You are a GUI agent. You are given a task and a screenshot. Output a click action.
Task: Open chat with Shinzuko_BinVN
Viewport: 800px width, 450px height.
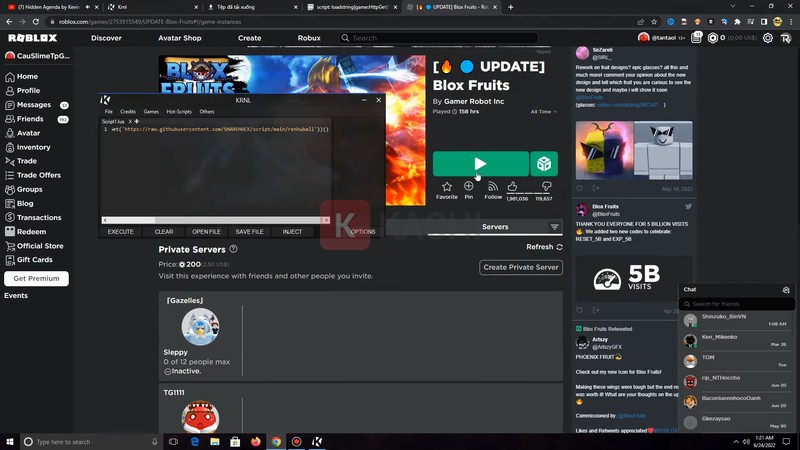coord(737,320)
